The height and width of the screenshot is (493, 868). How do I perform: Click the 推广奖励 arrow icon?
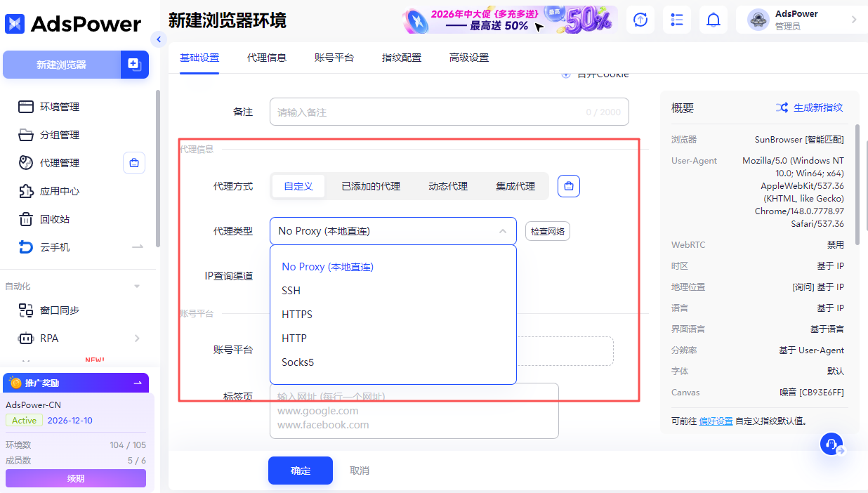(138, 383)
